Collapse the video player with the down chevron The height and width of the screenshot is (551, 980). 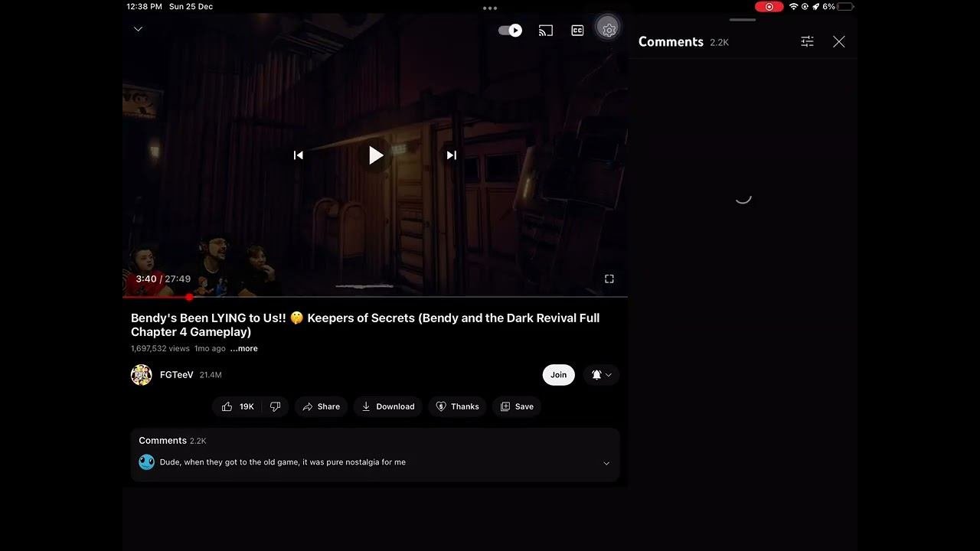click(x=138, y=29)
